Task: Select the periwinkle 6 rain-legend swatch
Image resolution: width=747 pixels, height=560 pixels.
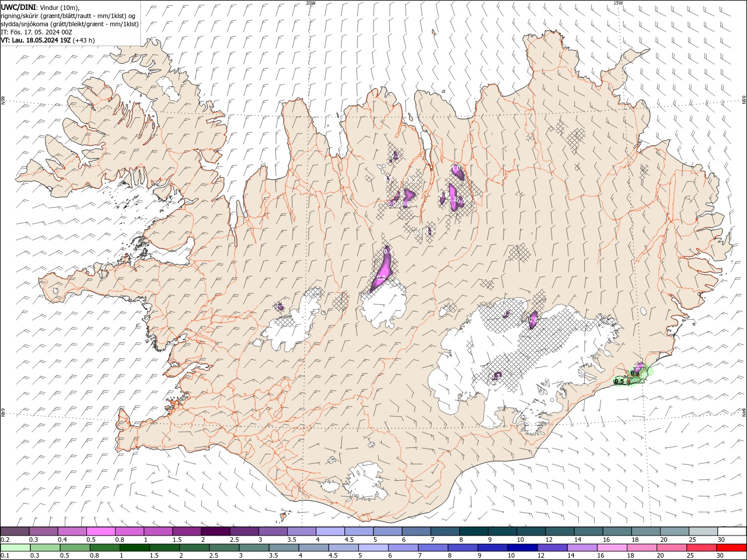Action: 403,548
